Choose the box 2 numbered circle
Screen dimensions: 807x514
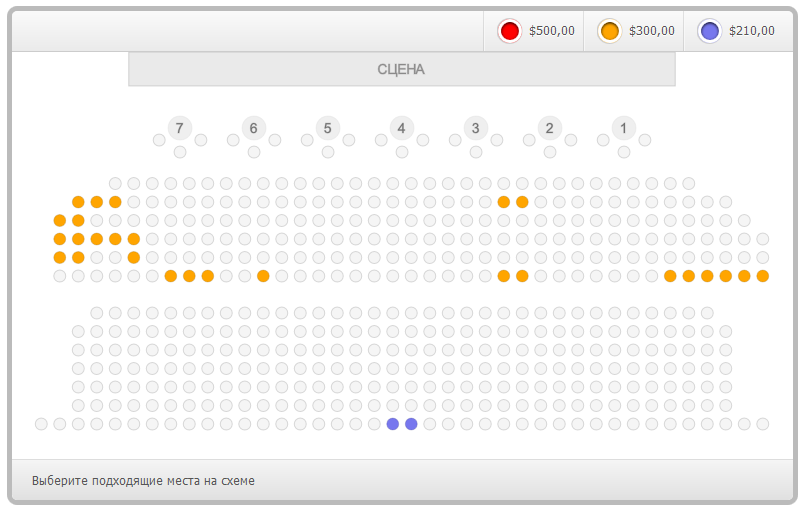(549, 128)
